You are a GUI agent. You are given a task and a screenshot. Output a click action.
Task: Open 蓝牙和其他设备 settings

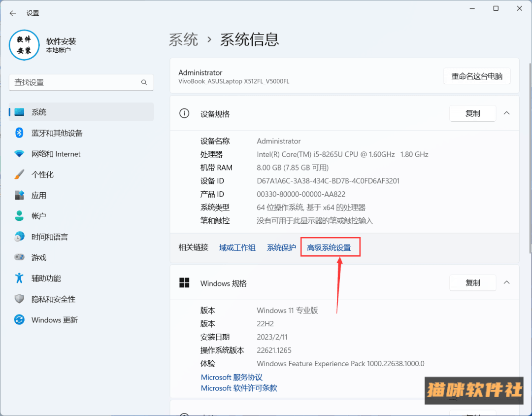click(x=81, y=133)
